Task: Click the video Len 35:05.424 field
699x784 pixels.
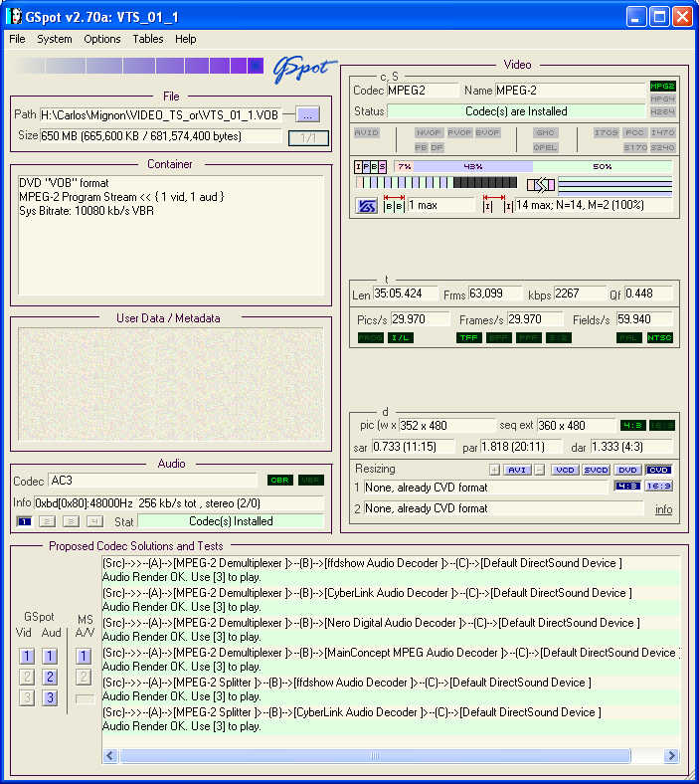Action: tap(406, 294)
